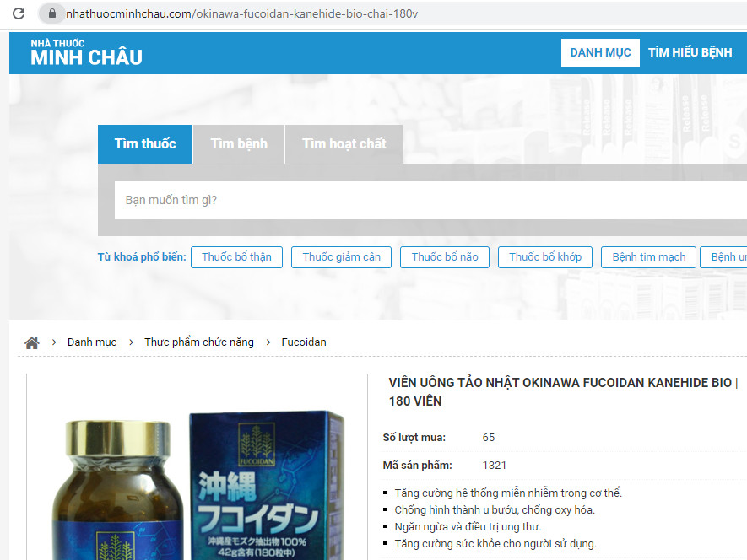Open the Danh mục breadcrumb link

pos(92,342)
